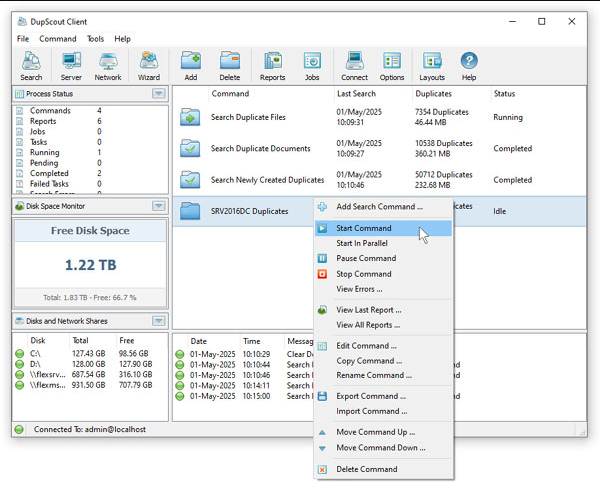Click the Stop Command red icon
Viewport: 600px width, 485px height.
pyautogui.click(x=322, y=274)
